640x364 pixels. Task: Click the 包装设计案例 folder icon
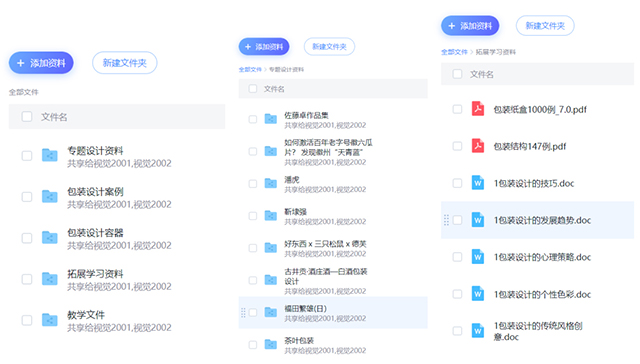coord(49,197)
